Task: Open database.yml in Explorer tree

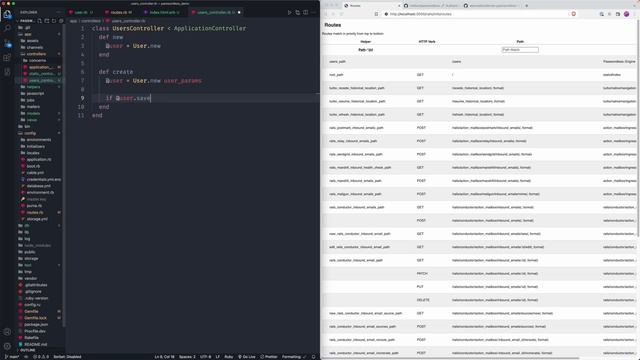Action: [x=39, y=186]
